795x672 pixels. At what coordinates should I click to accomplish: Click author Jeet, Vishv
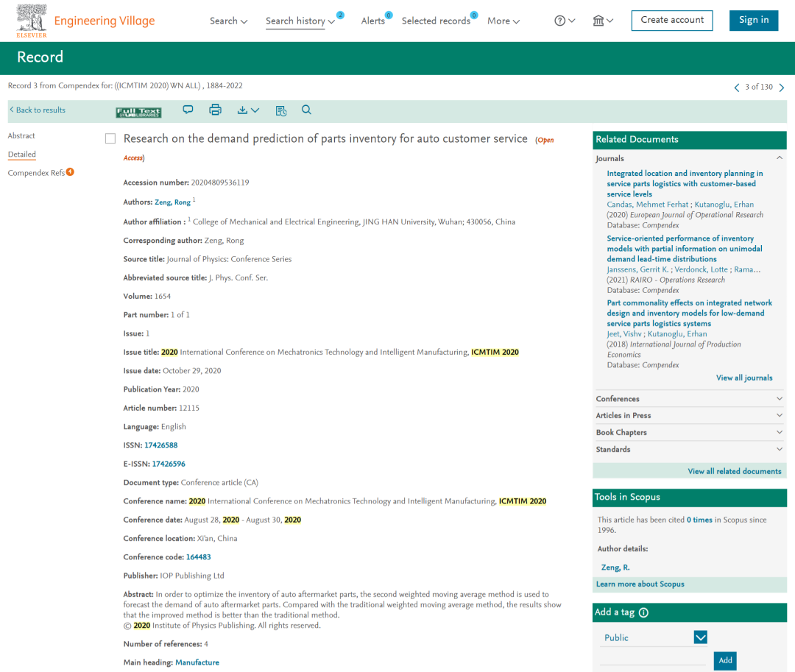point(624,334)
